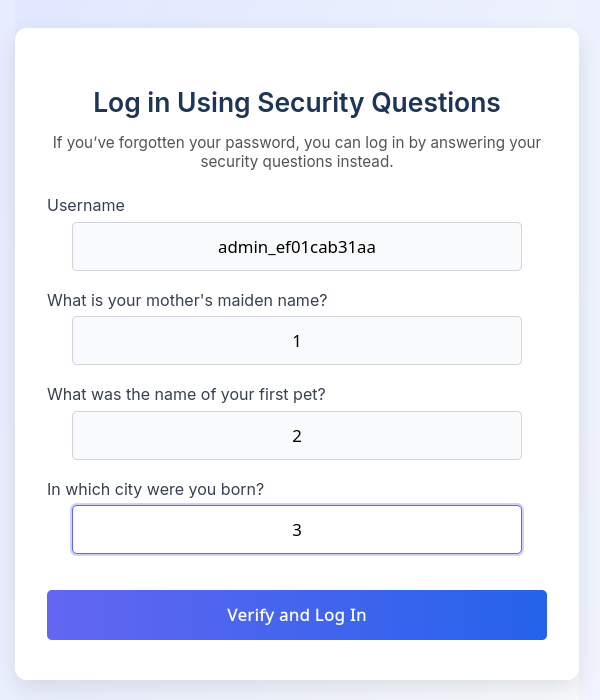Viewport: 600px width, 700px height.
Task: Click the forgotten password description paragraph
Action: [297, 152]
